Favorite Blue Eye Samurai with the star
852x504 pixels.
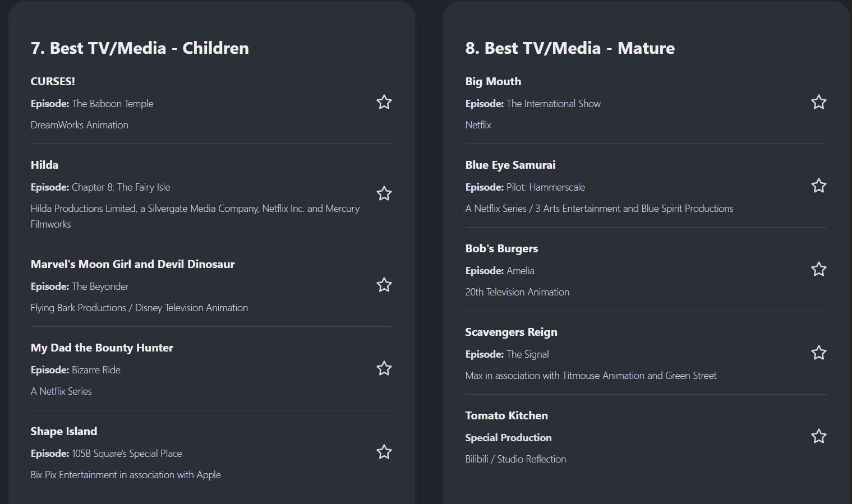click(818, 186)
